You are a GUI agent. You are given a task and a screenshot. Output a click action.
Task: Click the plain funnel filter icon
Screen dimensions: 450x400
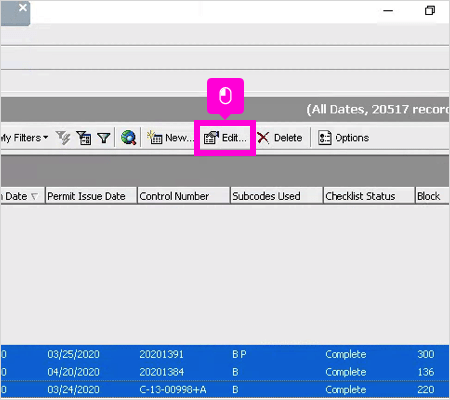tap(104, 138)
